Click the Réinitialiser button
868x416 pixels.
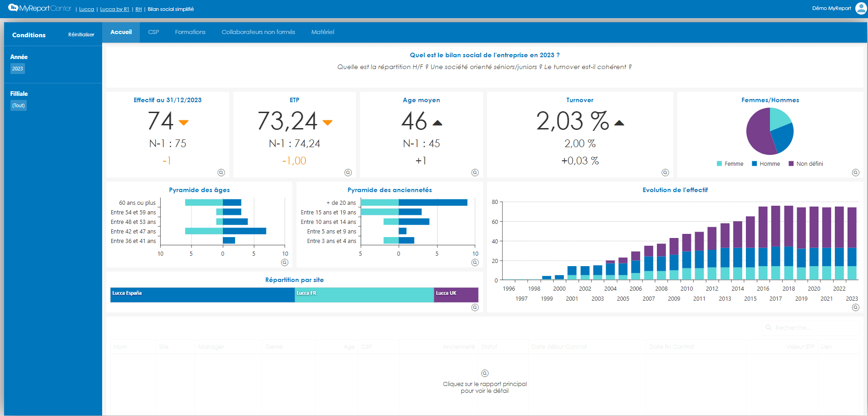(81, 35)
